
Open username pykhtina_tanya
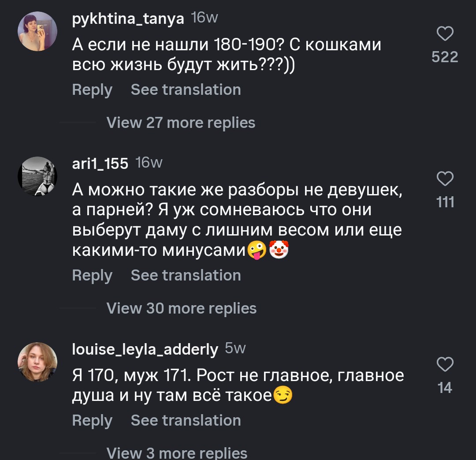coord(128,19)
